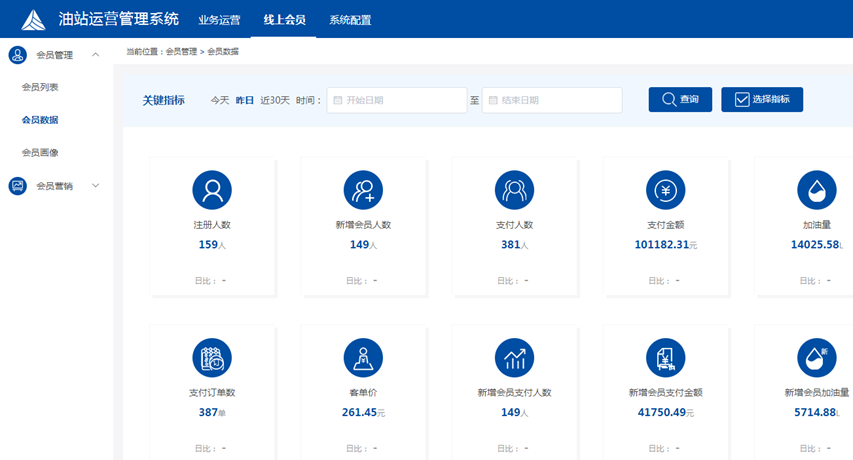Click 会员数据 in breadcrumb

pos(223,52)
